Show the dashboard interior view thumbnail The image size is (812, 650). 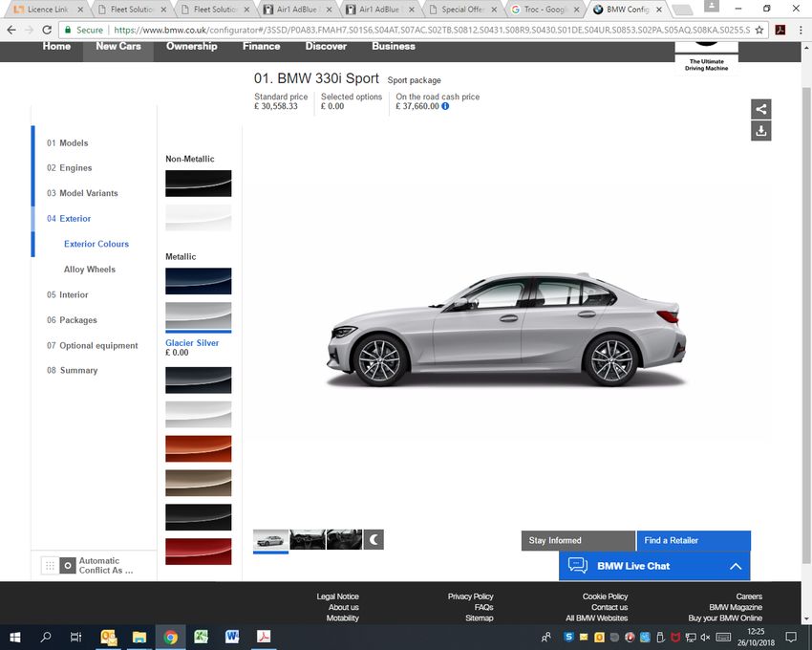pyautogui.click(x=308, y=539)
